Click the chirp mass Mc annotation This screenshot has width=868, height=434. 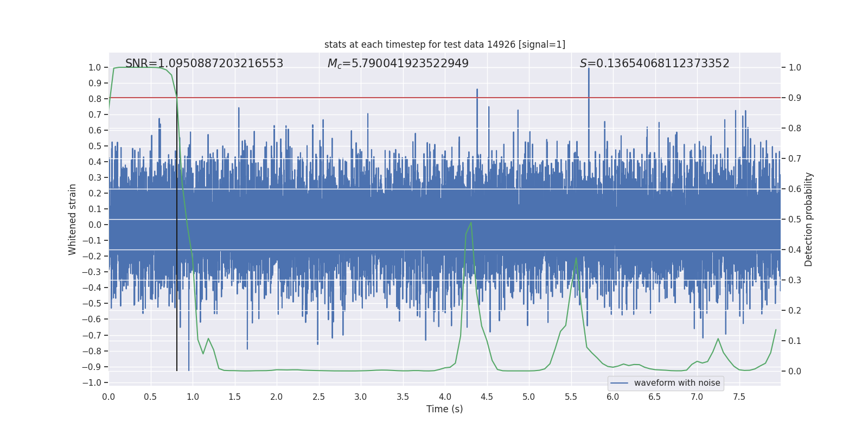point(398,63)
